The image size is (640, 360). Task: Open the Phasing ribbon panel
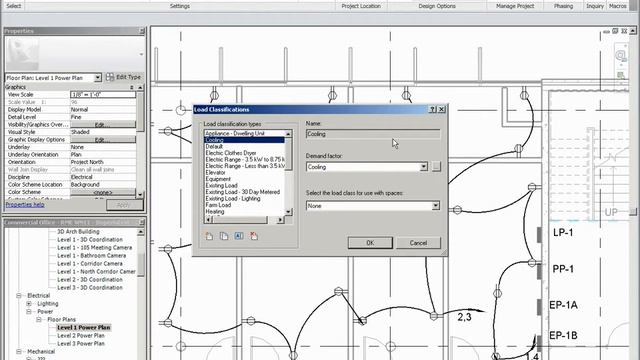563,6
